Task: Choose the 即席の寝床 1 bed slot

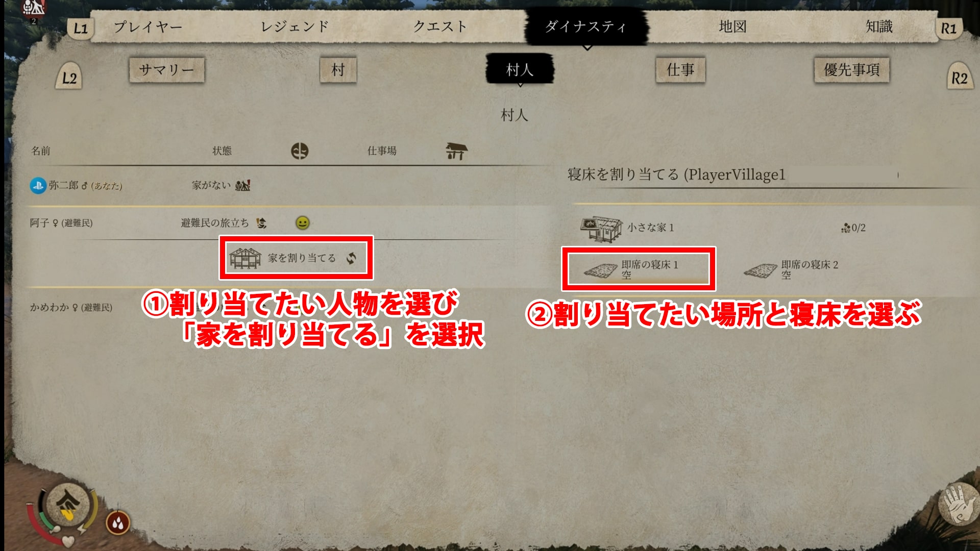Action: (639, 269)
